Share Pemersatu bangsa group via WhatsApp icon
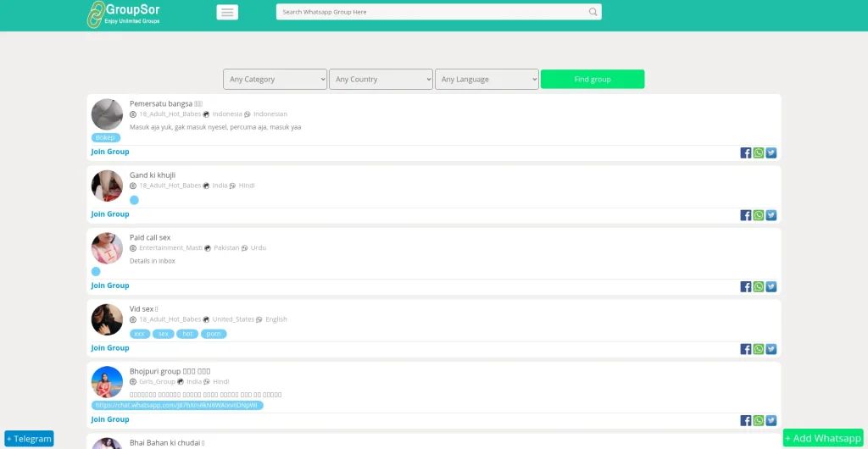The width and height of the screenshot is (868, 449). coord(759,152)
